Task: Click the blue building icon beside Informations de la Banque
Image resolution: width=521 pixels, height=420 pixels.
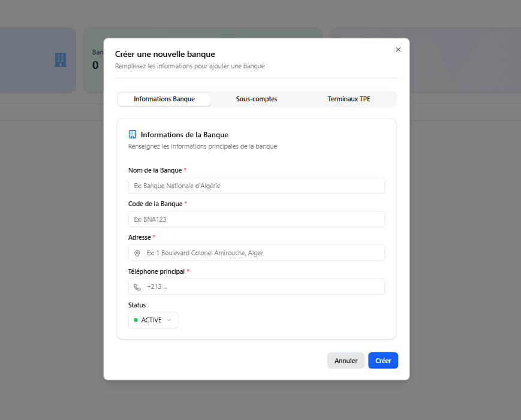Action: pos(132,134)
